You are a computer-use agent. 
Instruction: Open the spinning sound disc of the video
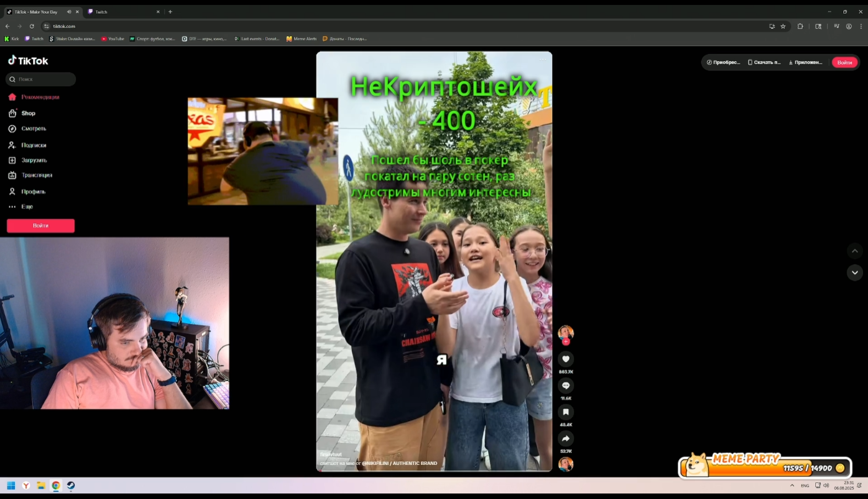coord(566,464)
